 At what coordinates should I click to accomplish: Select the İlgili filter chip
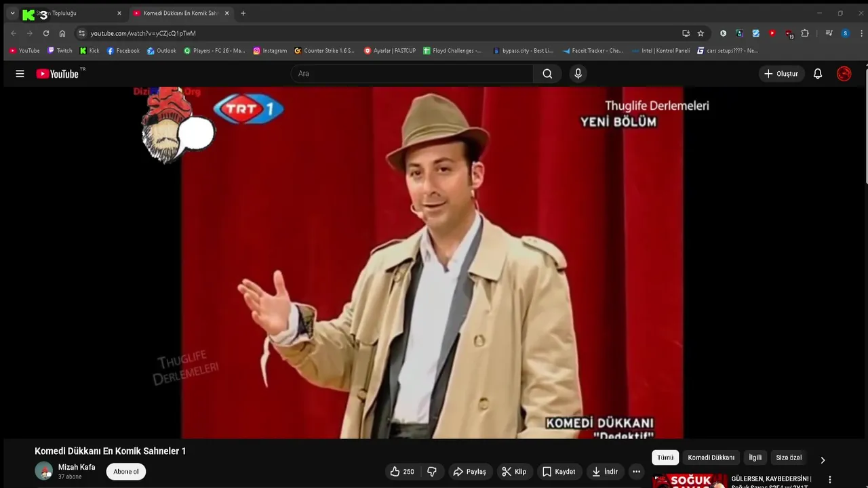coord(755,457)
